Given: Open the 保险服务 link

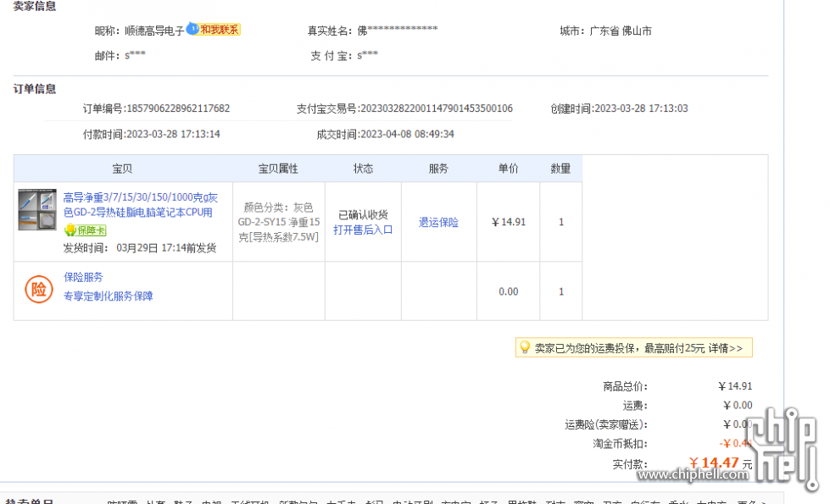Looking at the screenshot, I should pos(83,277).
